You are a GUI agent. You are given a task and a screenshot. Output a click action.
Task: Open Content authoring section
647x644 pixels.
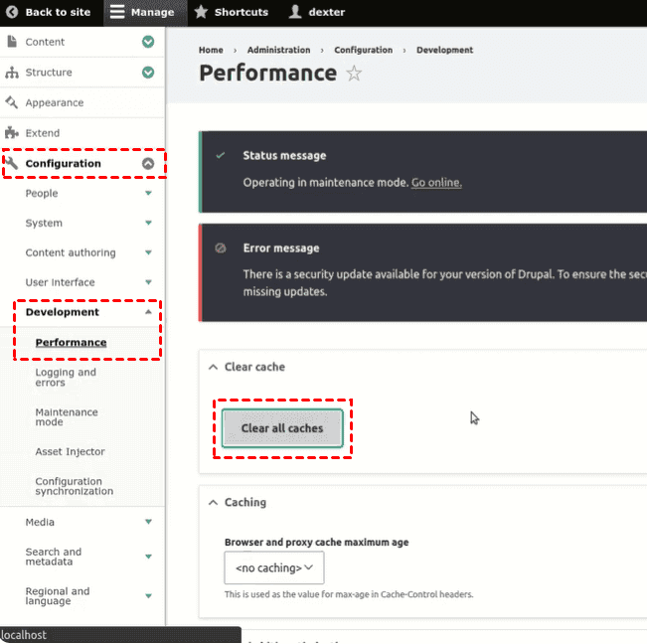[71, 252]
